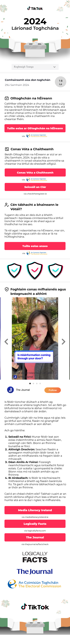Click The Journal profile avatar
The image size is (70, 644).
tap(10, 390)
